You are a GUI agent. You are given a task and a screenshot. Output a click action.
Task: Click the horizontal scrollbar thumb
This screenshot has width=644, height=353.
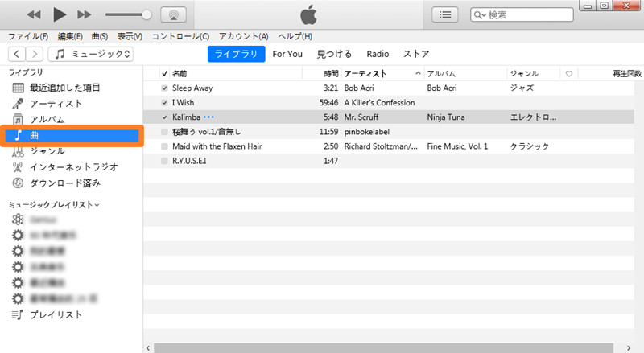[x=384, y=348]
